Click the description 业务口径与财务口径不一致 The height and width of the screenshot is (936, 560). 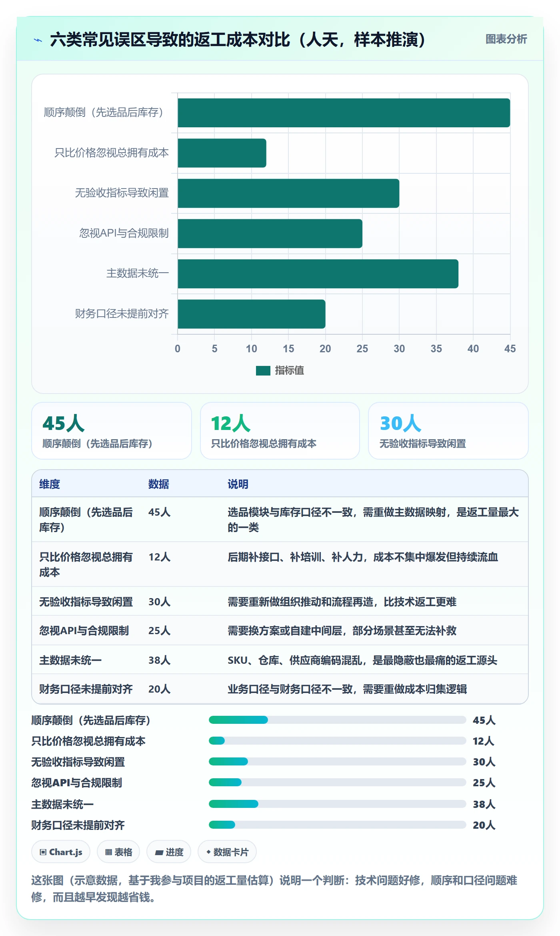click(347, 689)
